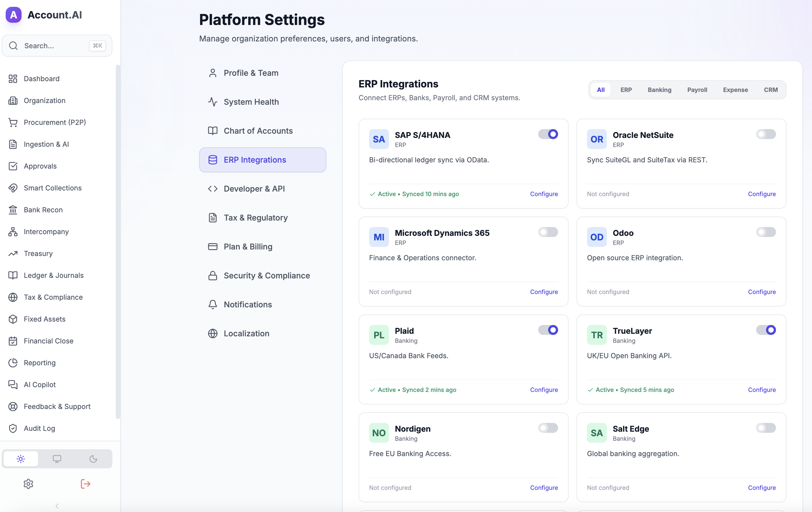This screenshot has height=512, width=812.
Task: Disable the SAP S/4HANA integration toggle
Action: click(x=548, y=134)
